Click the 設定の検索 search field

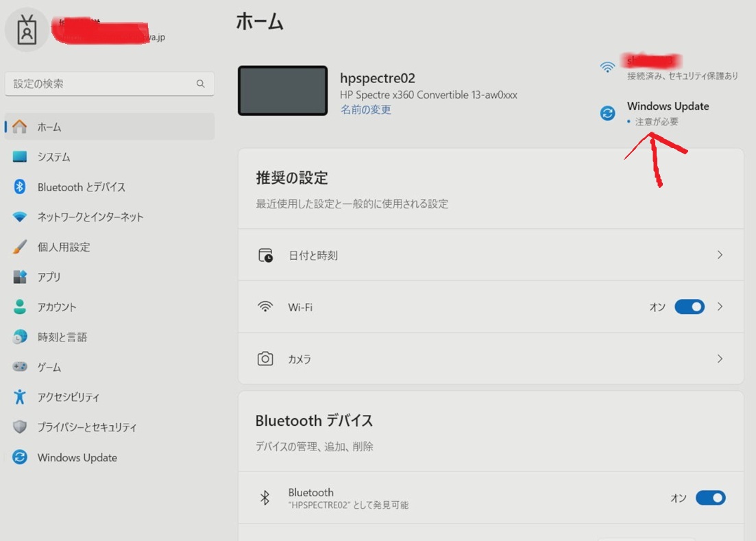pyautogui.click(x=110, y=84)
